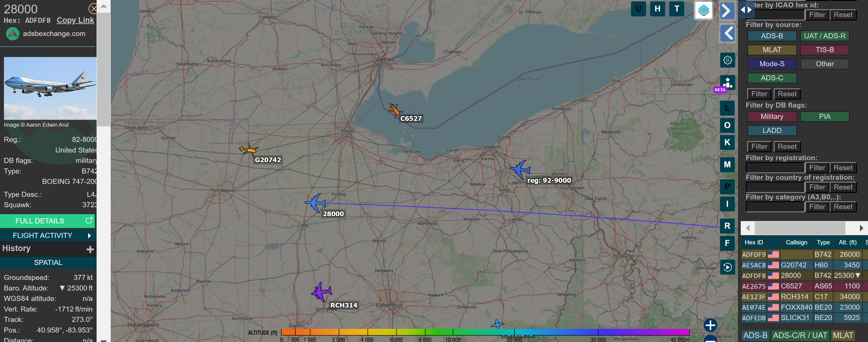Image resolution: width=868 pixels, height=342 pixels.
Task: Click Filter button under source filters
Action: tap(759, 94)
